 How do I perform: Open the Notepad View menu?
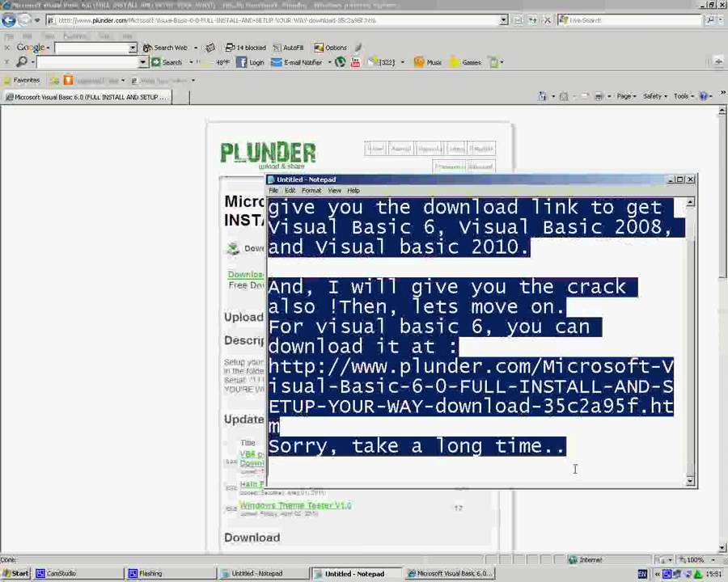[x=334, y=191]
